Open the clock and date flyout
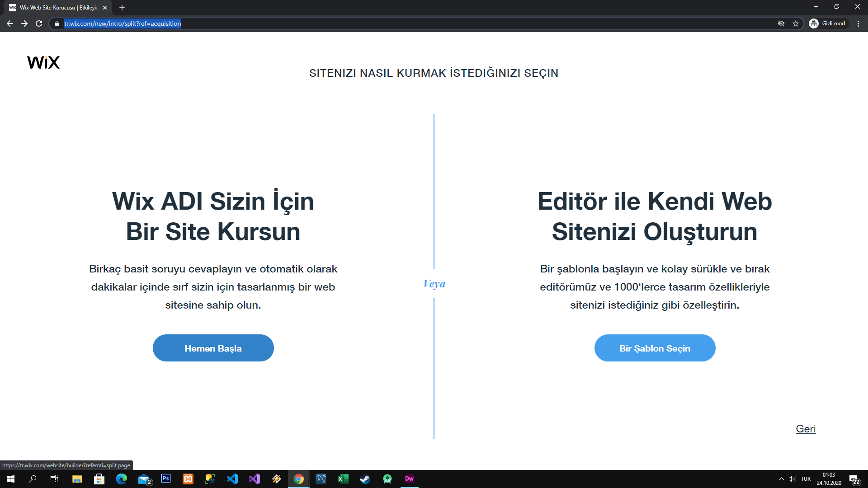Viewport: 868px width, 488px height. pyautogui.click(x=829, y=479)
